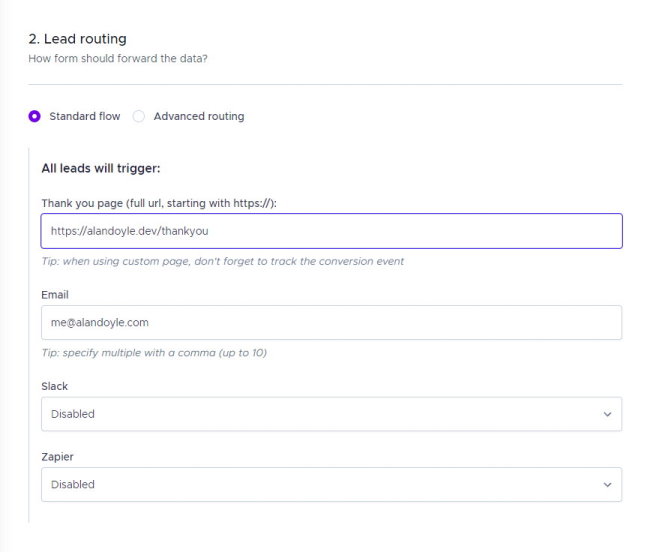The width and height of the screenshot is (650, 552).
Task: Click into the Email address input
Action: [x=332, y=323]
